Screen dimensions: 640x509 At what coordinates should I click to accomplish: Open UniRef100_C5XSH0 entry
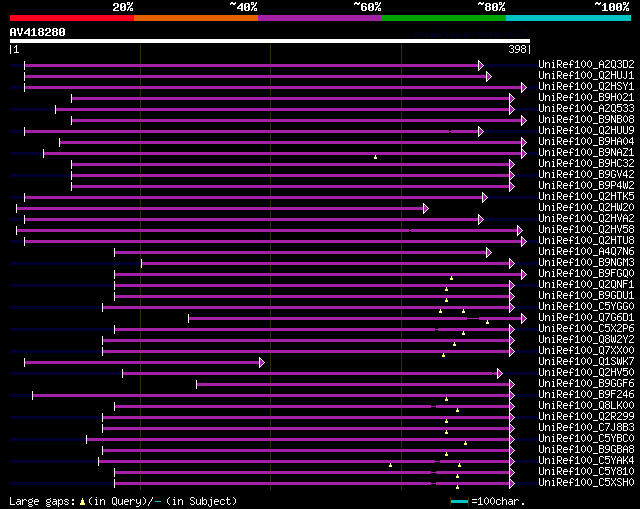point(586,483)
